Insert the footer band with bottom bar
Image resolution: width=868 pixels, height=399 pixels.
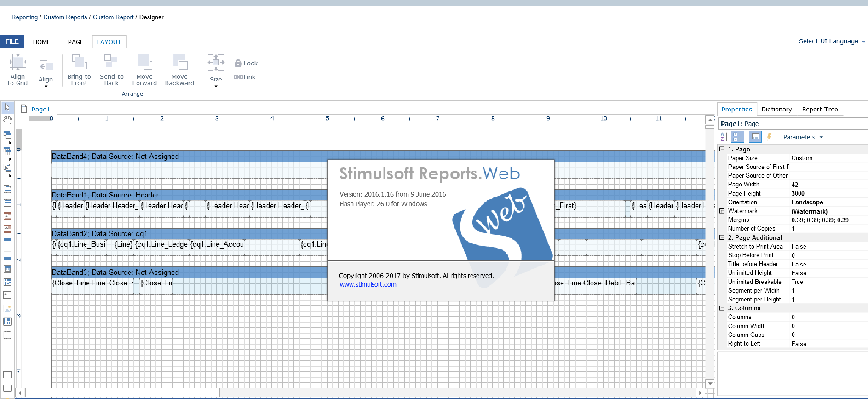coord(7,255)
